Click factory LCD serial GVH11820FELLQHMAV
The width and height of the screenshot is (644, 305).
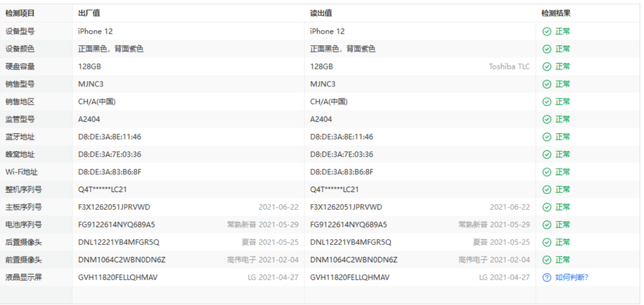118,278
